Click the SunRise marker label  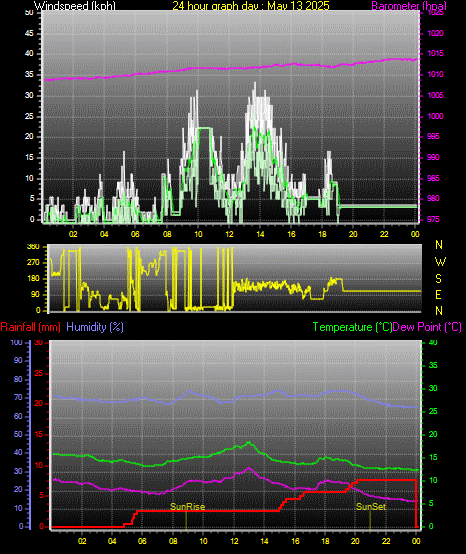tap(188, 507)
